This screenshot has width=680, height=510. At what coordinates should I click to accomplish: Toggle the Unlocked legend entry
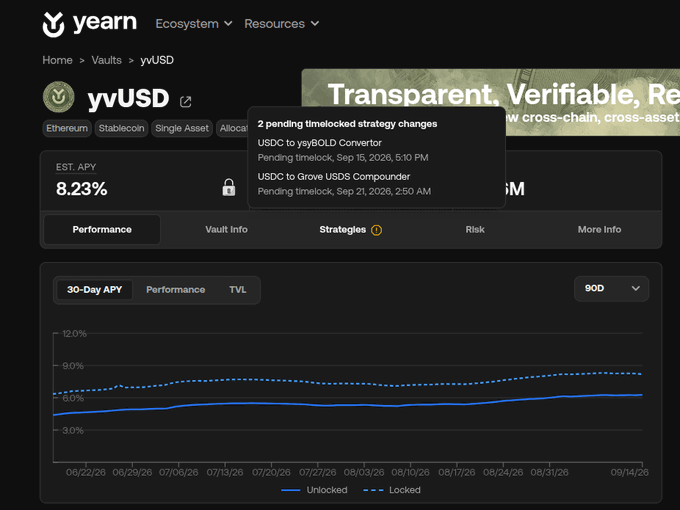point(314,490)
